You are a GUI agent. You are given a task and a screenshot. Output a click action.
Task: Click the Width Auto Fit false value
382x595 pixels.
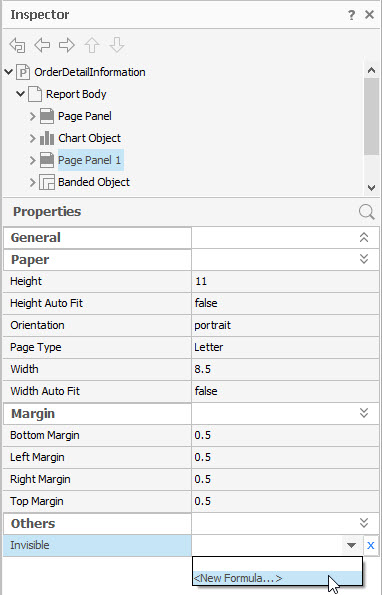285,391
